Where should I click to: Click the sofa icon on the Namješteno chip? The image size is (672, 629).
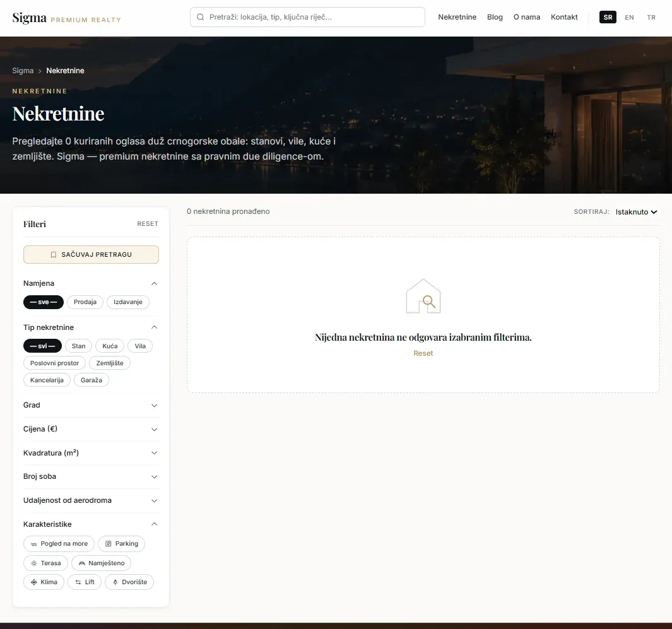point(82,563)
